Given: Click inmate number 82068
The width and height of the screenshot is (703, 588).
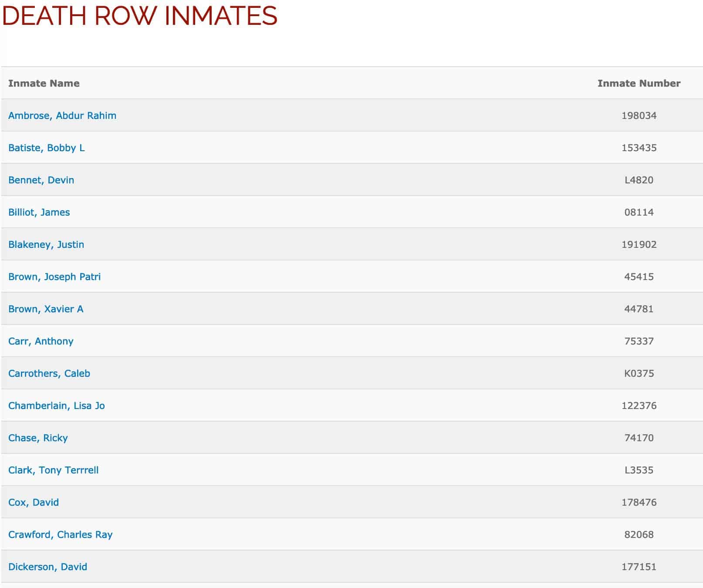Looking at the screenshot, I should [639, 534].
